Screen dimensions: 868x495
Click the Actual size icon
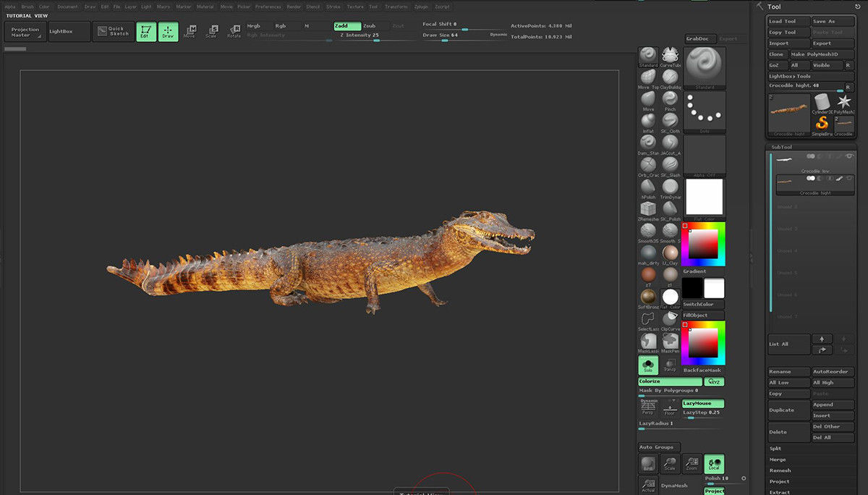(x=648, y=486)
